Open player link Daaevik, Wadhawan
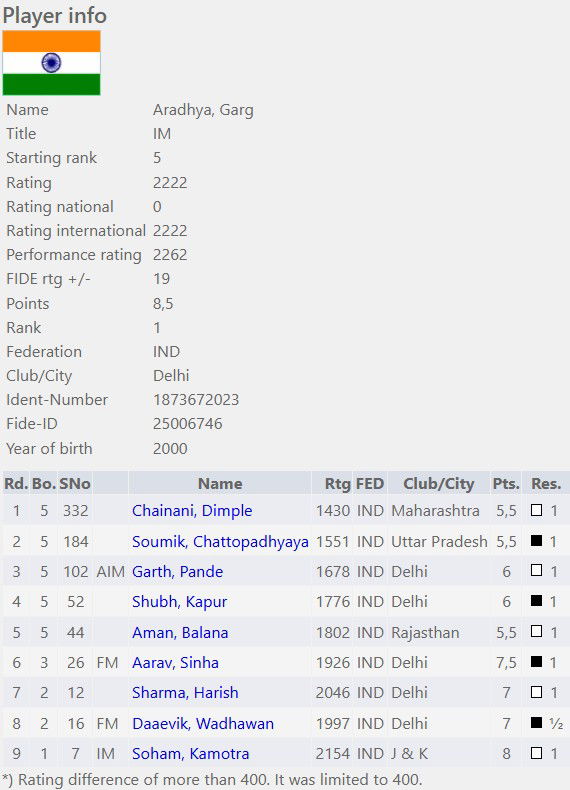 (203, 723)
